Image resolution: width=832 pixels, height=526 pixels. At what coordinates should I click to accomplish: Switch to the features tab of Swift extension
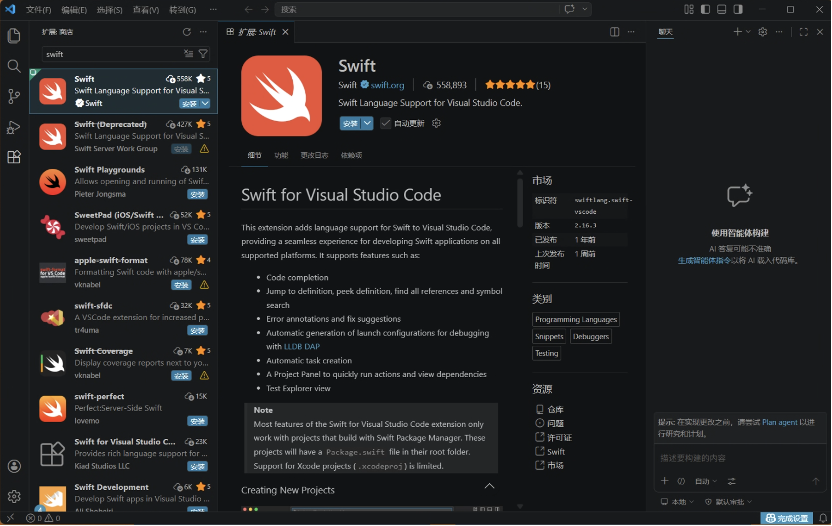pyautogui.click(x=281, y=155)
